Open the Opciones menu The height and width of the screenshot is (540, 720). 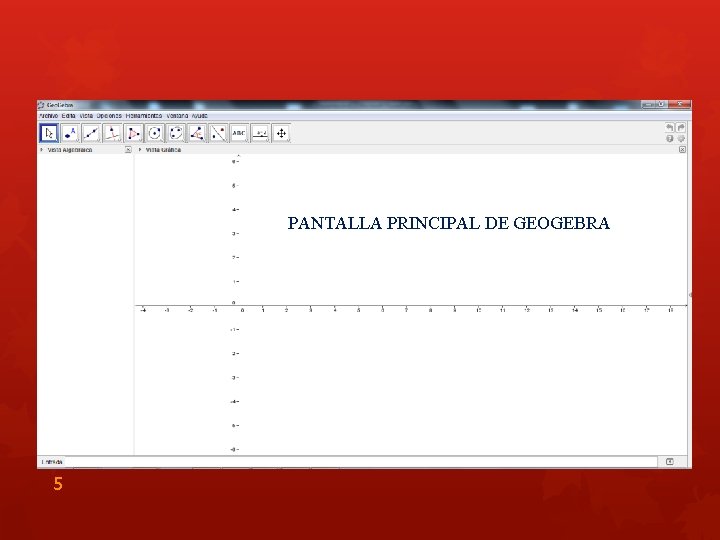(x=109, y=116)
